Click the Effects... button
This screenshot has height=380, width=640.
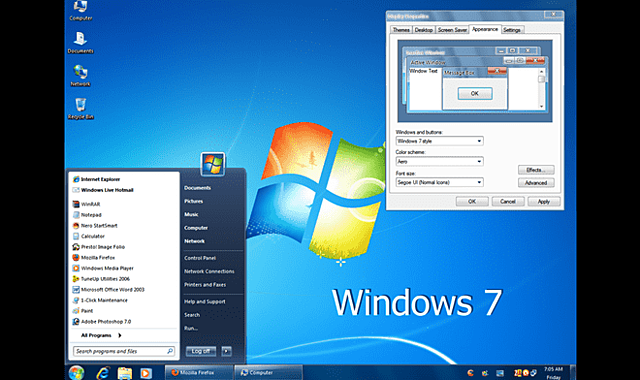pyautogui.click(x=536, y=170)
